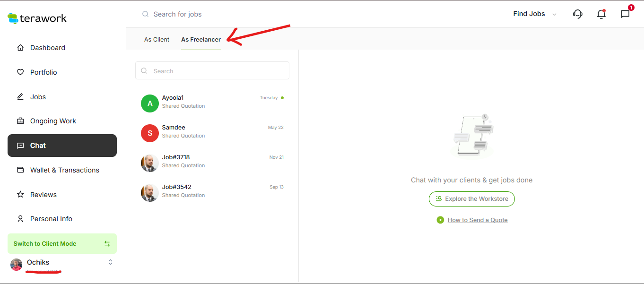Click the Terawork logo

(37, 18)
